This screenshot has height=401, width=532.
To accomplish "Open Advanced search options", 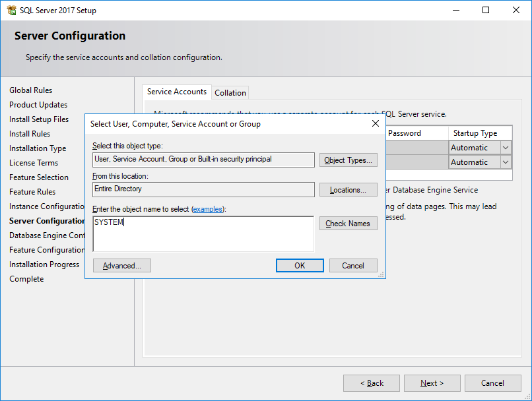I will pyautogui.click(x=122, y=265).
